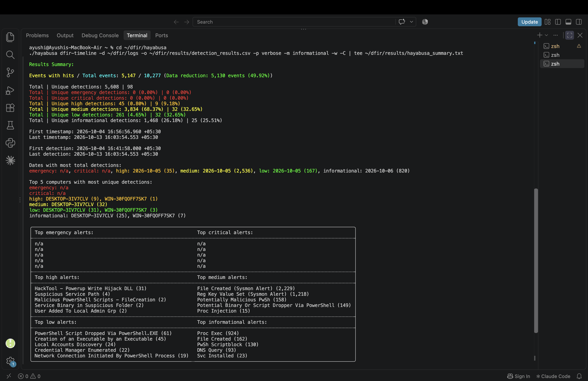Click Claude Code in status bar

click(x=553, y=376)
